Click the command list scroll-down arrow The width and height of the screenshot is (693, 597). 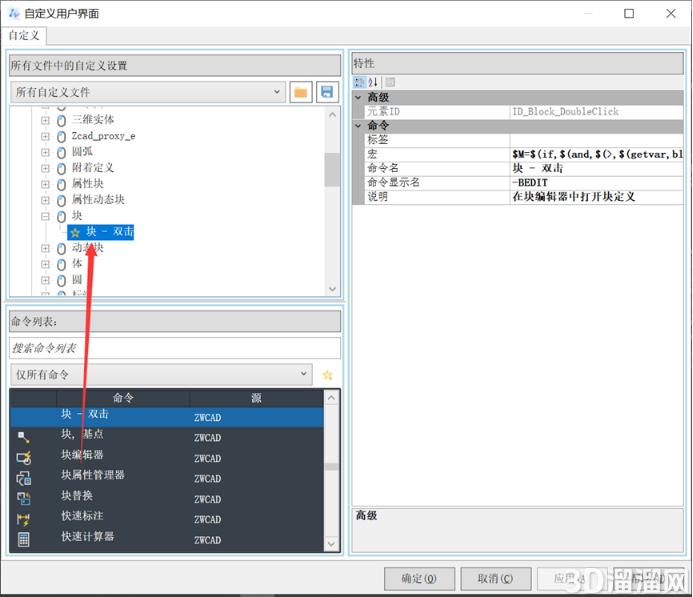click(x=331, y=544)
